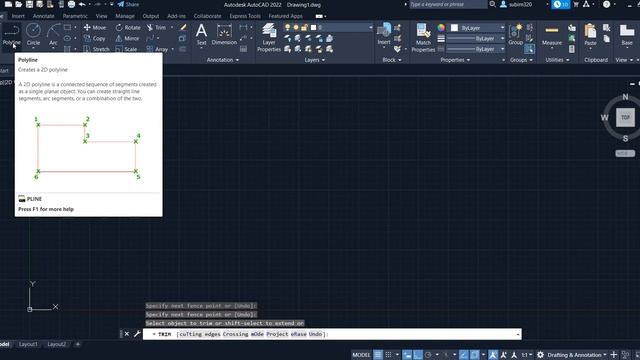Click the search magnifier icon
The height and width of the screenshot is (360, 640).
[493, 4]
